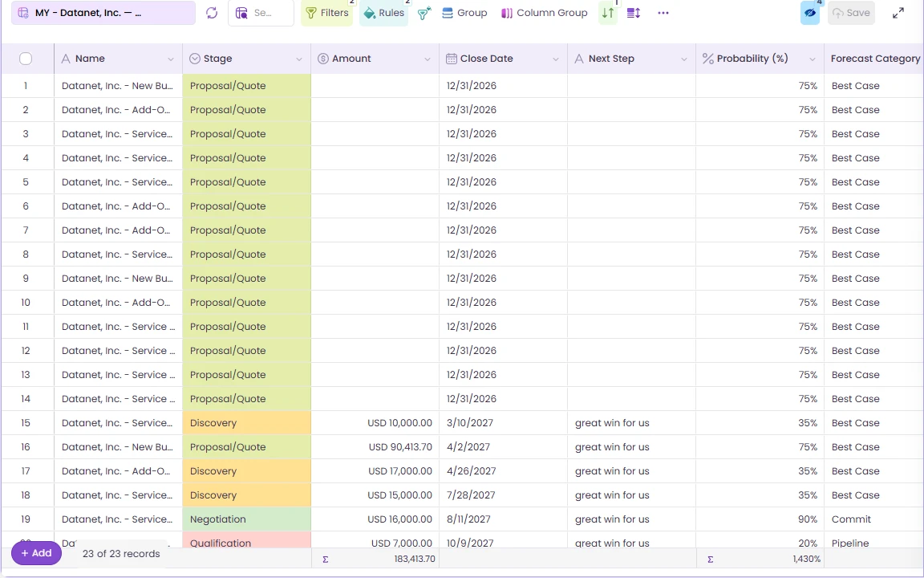The image size is (924, 578).
Task: Click the empty amount cell in row 5
Action: tap(375, 182)
